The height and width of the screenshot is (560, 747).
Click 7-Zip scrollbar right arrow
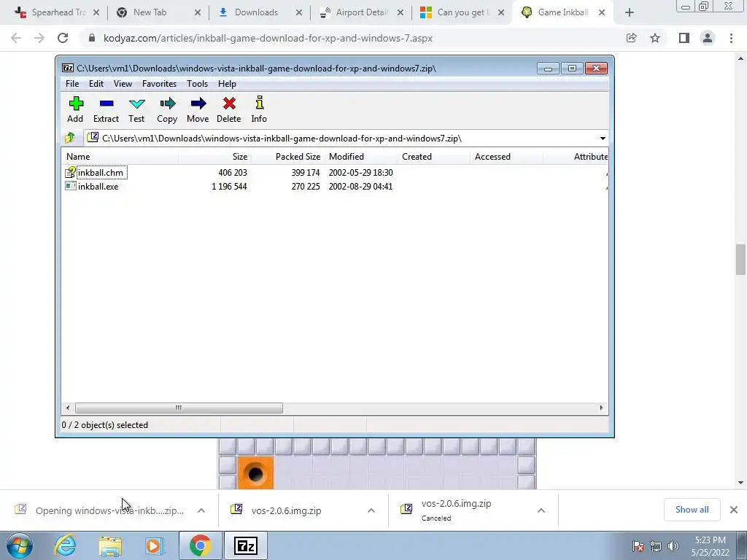point(601,408)
